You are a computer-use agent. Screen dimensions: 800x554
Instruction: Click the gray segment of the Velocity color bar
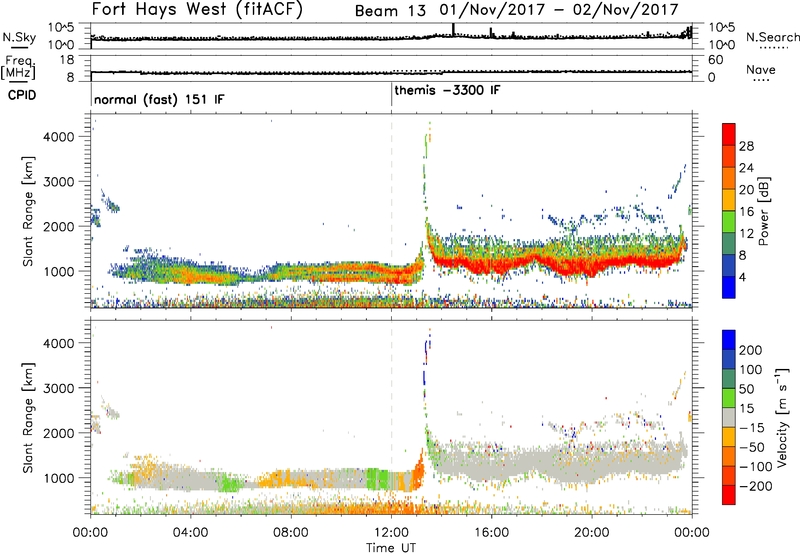[x=729, y=418]
